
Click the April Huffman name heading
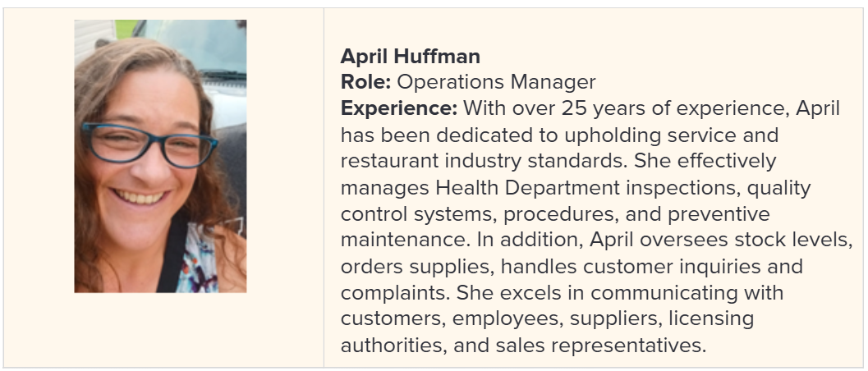(x=411, y=56)
